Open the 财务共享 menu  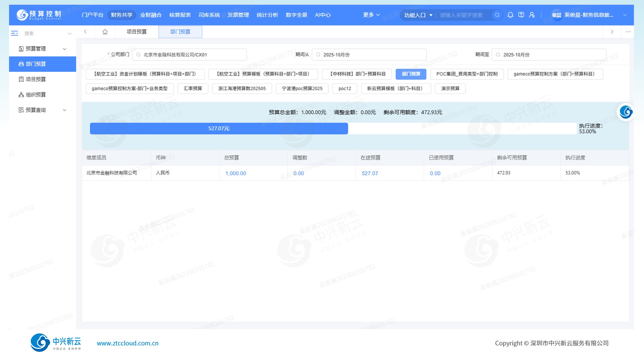[121, 15]
